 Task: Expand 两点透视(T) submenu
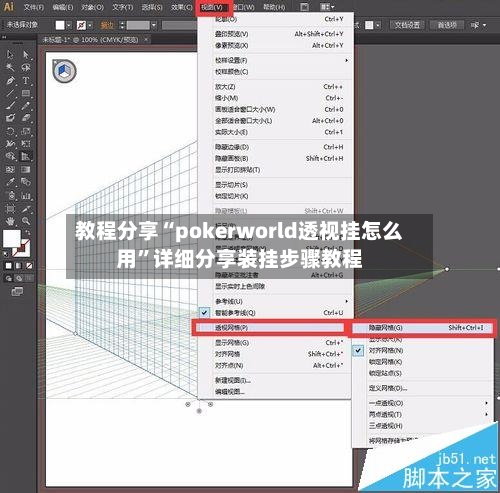[x=423, y=414]
